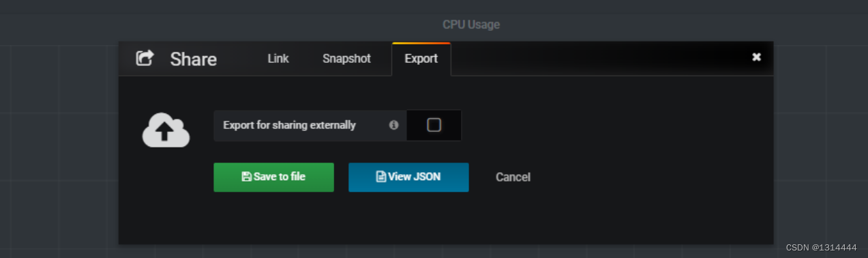
Task: Click the Export for sharing externally label
Action: click(x=289, y=125)
